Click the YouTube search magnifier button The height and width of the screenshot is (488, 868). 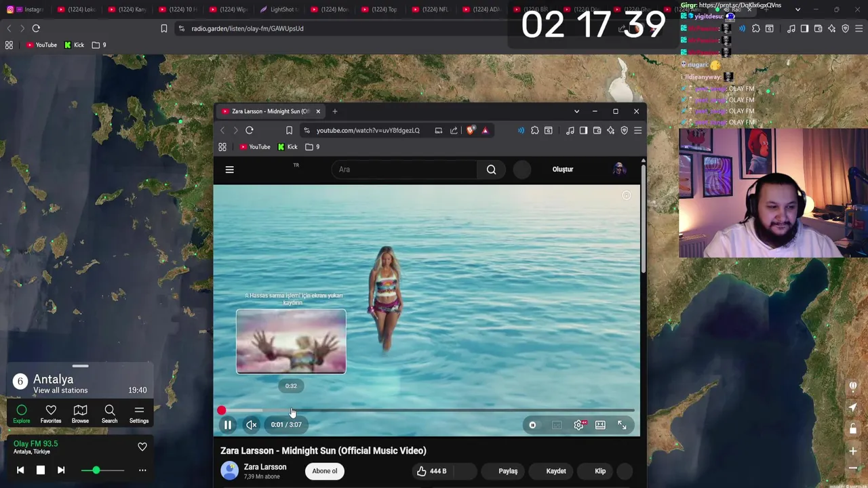pyautogui.click(x=491, y=169)
